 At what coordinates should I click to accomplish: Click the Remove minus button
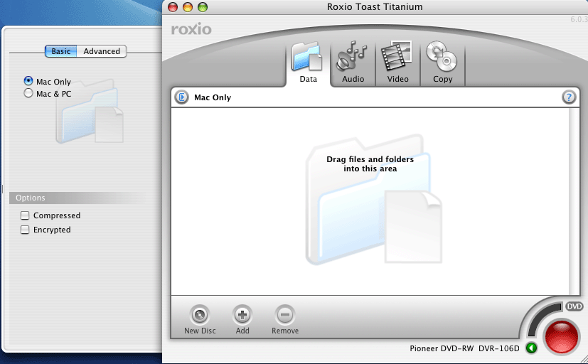click(x=285, y=315)
